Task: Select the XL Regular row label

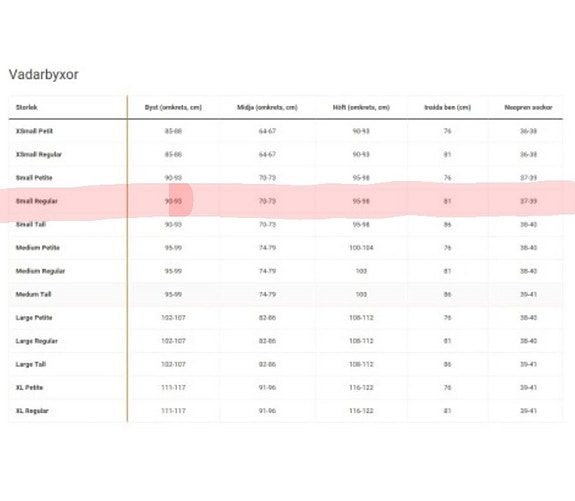Action: (32, 411)
